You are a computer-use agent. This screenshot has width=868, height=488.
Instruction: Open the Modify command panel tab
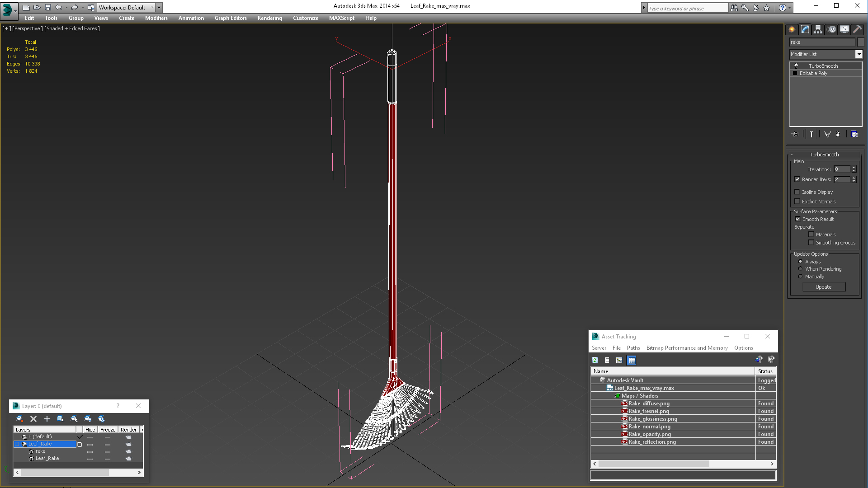[805, 29]
